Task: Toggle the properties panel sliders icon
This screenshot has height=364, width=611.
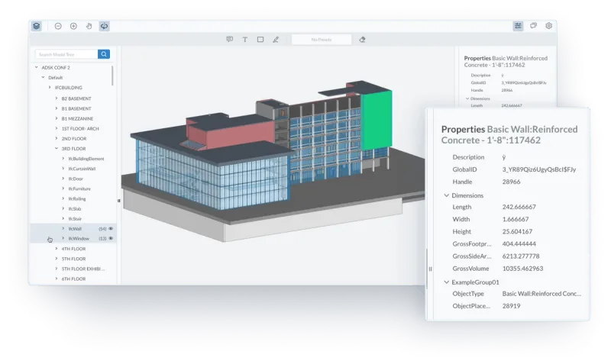Action: 518,26
